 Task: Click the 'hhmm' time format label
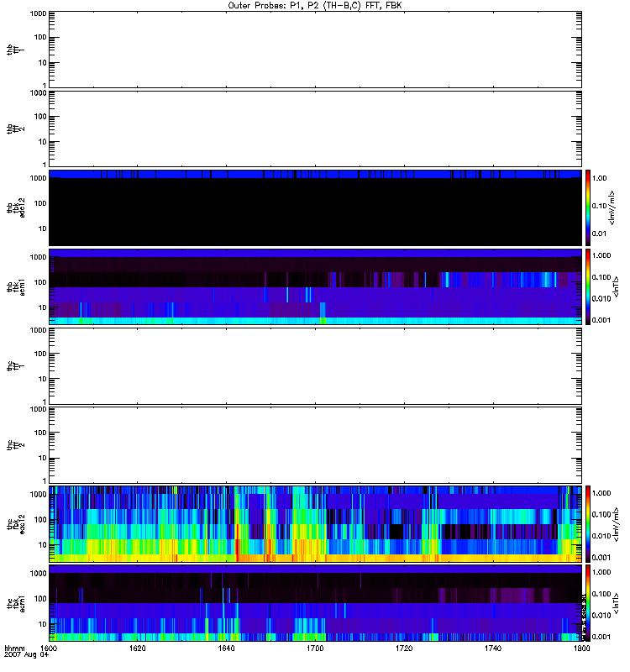(14, 648)
